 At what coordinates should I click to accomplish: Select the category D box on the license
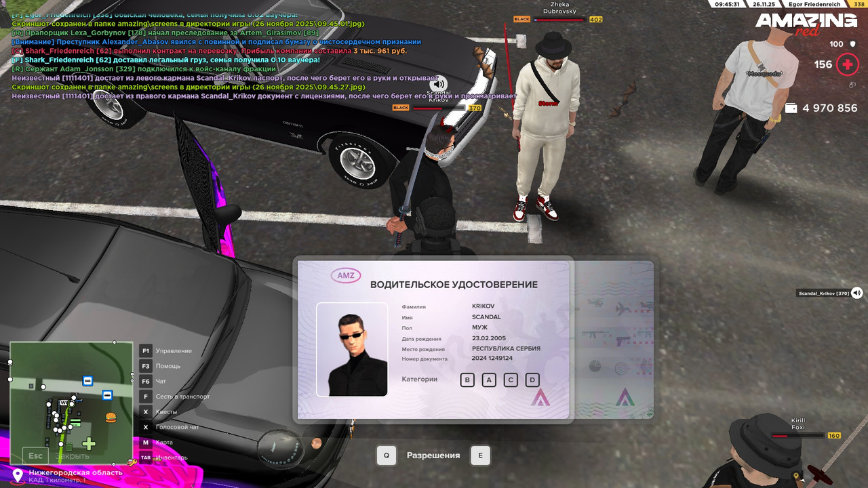click(x=532, y=380)
